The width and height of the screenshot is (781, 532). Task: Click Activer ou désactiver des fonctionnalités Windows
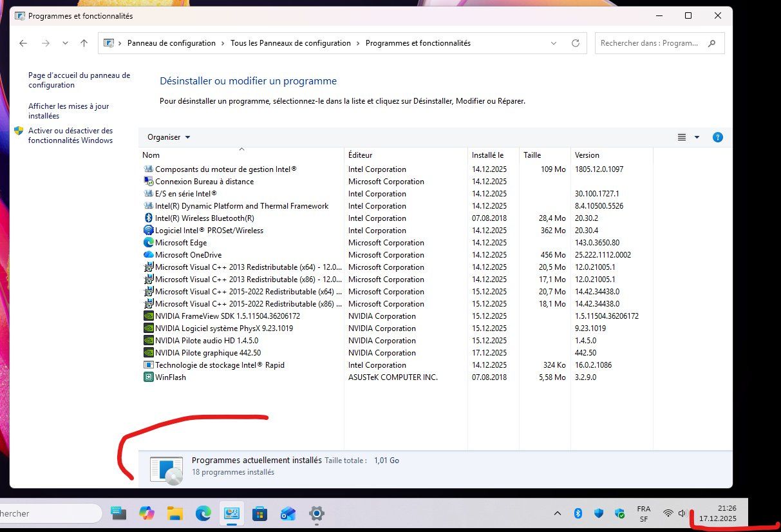pos(71,135)
